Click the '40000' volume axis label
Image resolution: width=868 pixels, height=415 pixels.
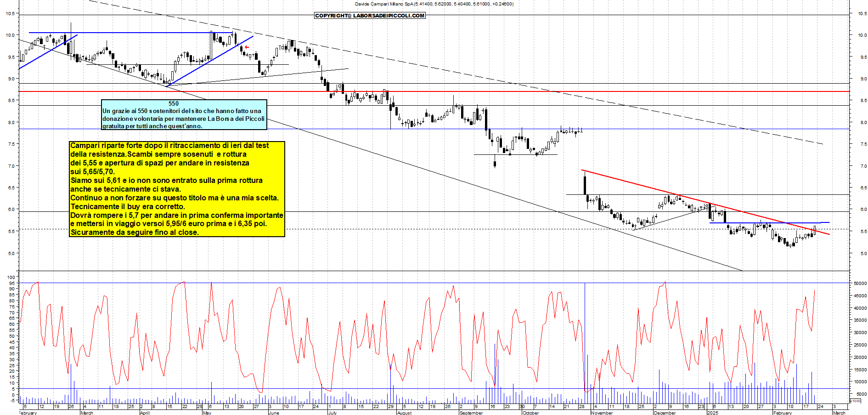tap(860, 308)
